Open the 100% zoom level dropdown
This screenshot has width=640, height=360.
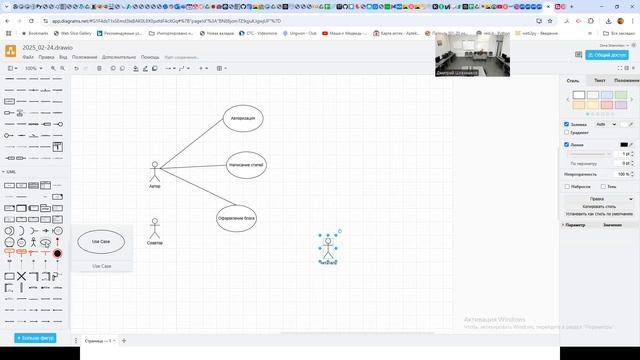33,69
